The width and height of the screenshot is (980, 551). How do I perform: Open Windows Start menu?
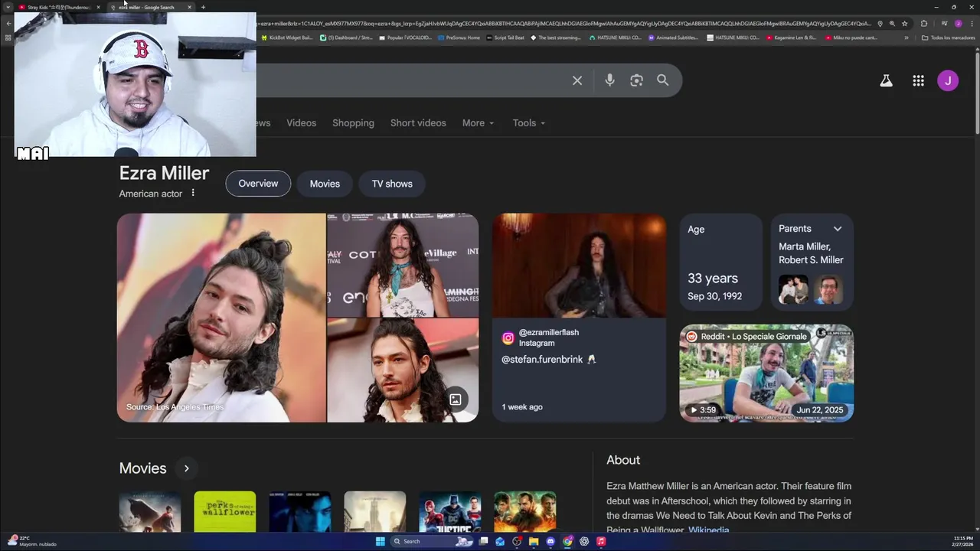381,541
